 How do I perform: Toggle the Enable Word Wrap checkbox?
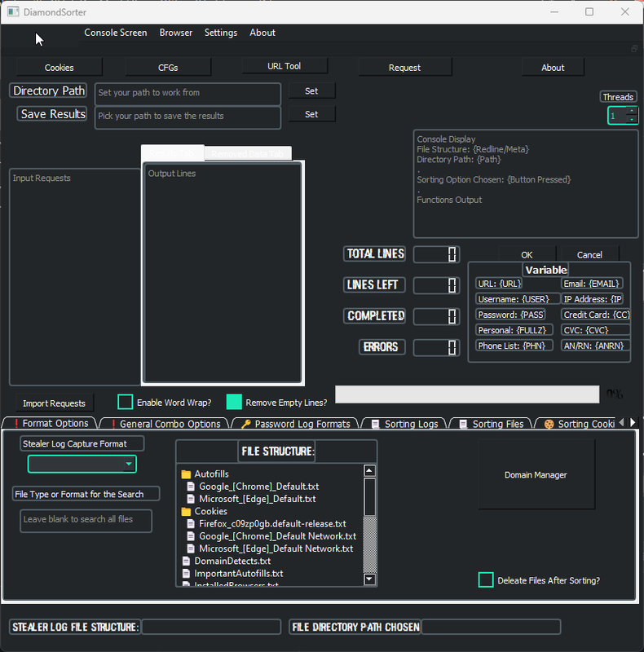click(x=126, y=402)
